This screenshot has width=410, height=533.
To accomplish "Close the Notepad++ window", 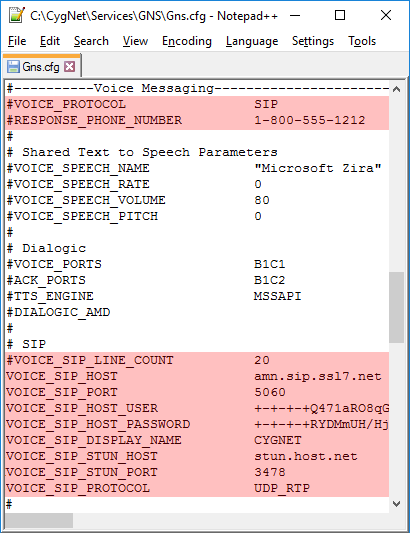I will pos(386,15).
